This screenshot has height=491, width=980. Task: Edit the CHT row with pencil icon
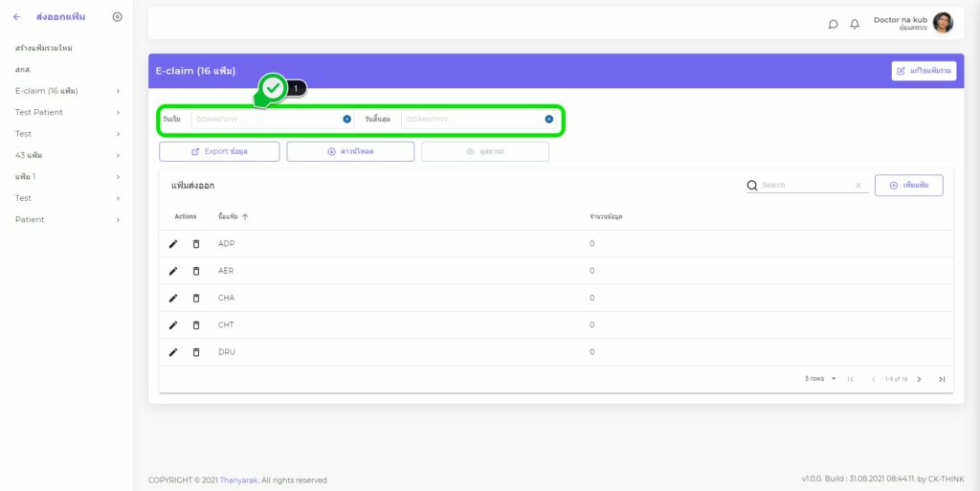173,325
